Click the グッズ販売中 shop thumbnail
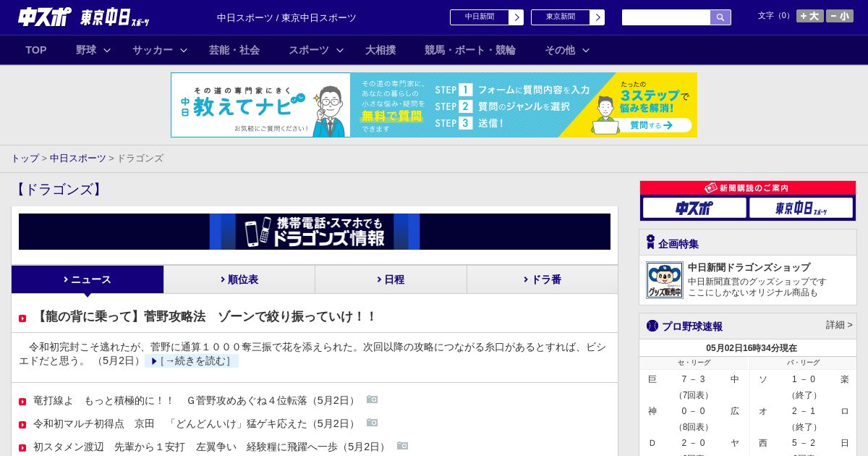The width and height of the screenshot is (868, 456). tap(665, 280)
